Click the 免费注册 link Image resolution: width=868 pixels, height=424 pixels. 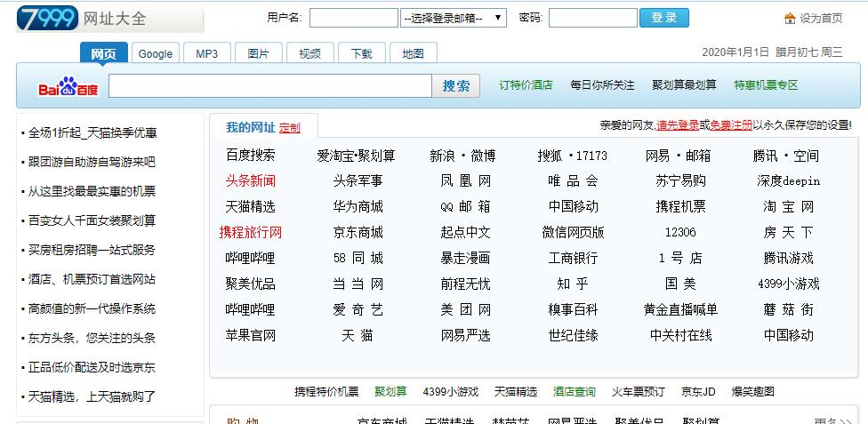coord(731,125)
